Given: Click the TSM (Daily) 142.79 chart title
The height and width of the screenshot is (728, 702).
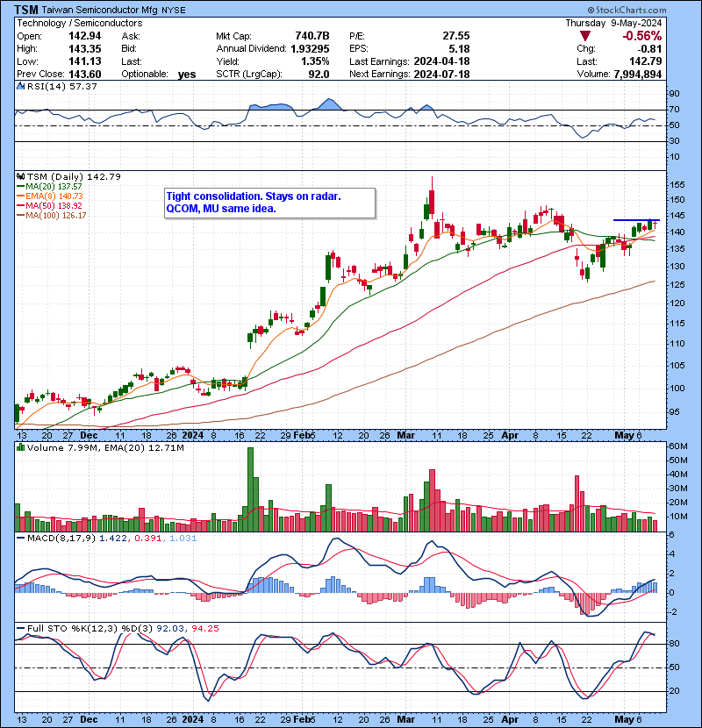Looking at the screenshot, I should (74, 177).
